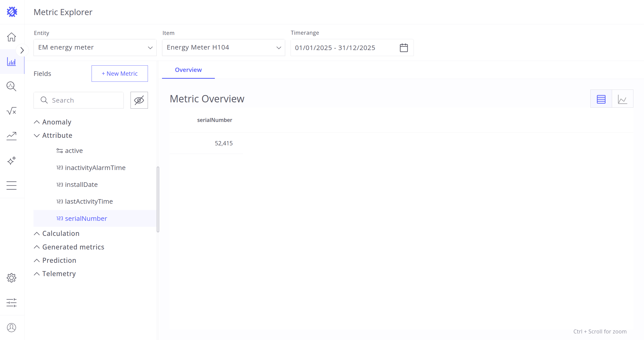The image size is (644, 340).
Task: Toggle hidden fields eye icon
Action: point(139,100)
